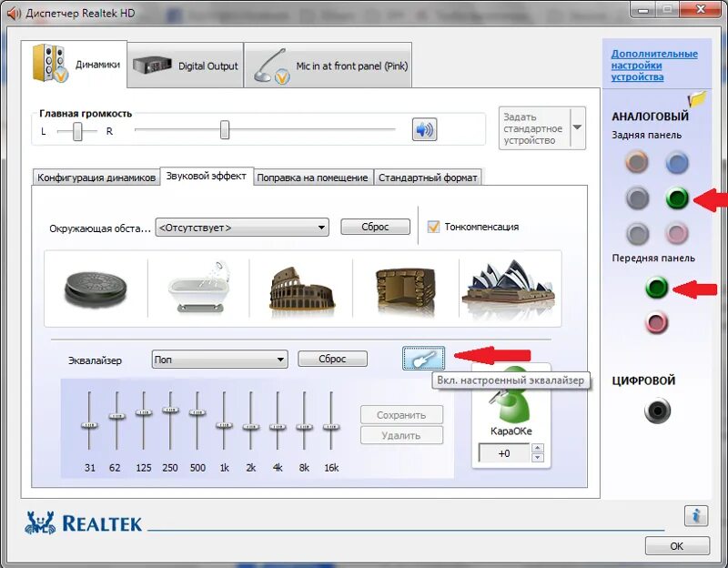The height and width of the screenshot is (568, 728).
Task: Click the green front panel jack
Action: pos(656,288)
